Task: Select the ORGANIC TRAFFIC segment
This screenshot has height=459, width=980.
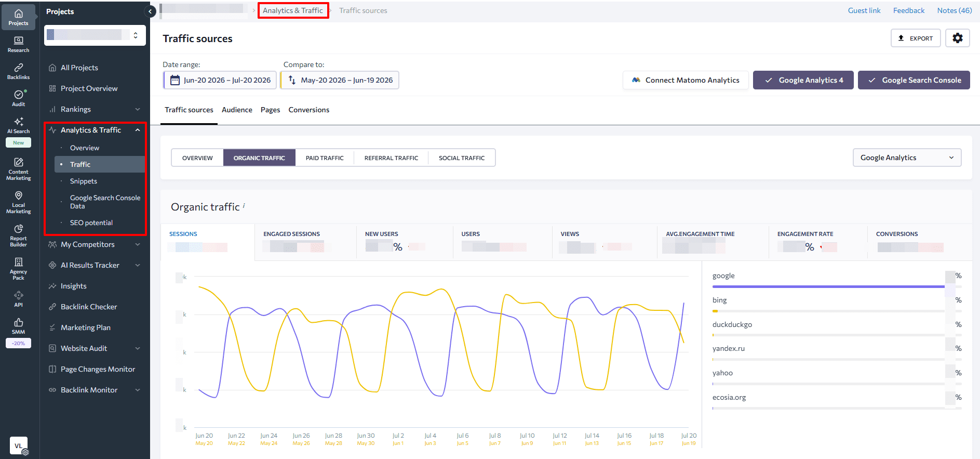Action: [x=259, y=158]
